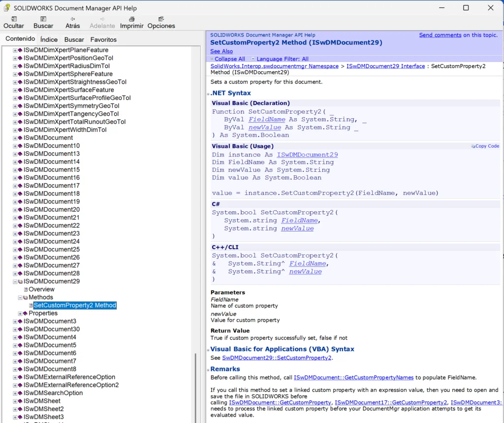Viewport: 504px width, 423px height.
Task: Switch to the Índice tab
Action: click(49, 39)
